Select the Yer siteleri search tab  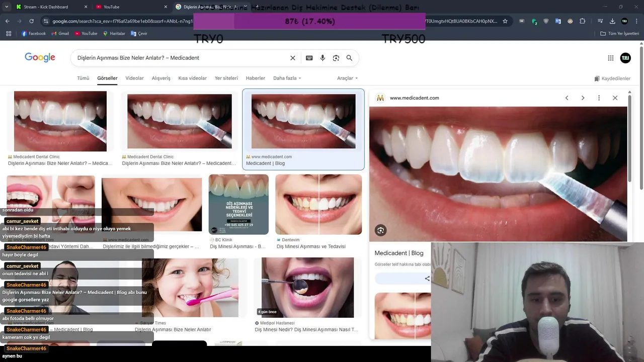[226, 78]
